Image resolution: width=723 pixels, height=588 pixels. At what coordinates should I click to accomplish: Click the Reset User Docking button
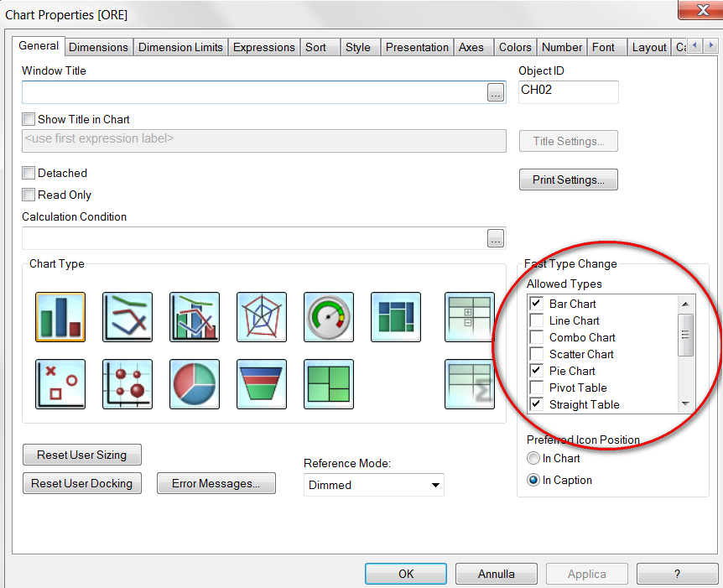81,483
